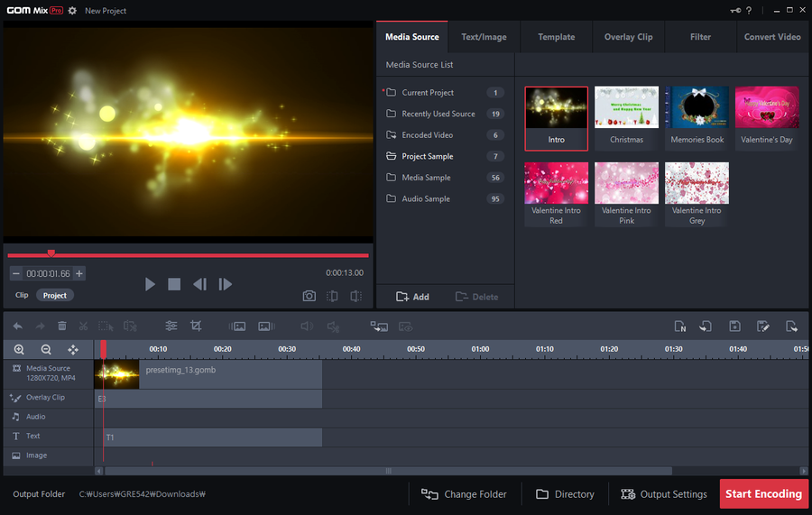Open settings gear beside GOM Mix Pro logo
812x515 pixels.
(x=72, y=11)
